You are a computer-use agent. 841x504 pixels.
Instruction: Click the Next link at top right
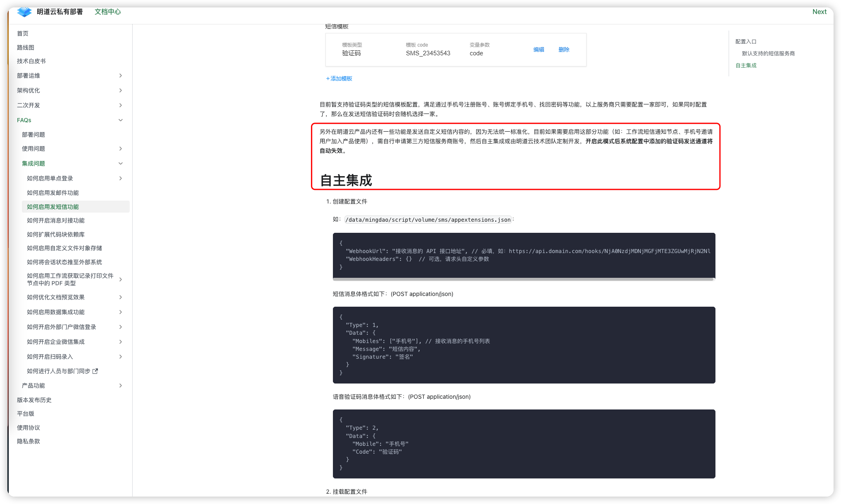coord(819,12)
